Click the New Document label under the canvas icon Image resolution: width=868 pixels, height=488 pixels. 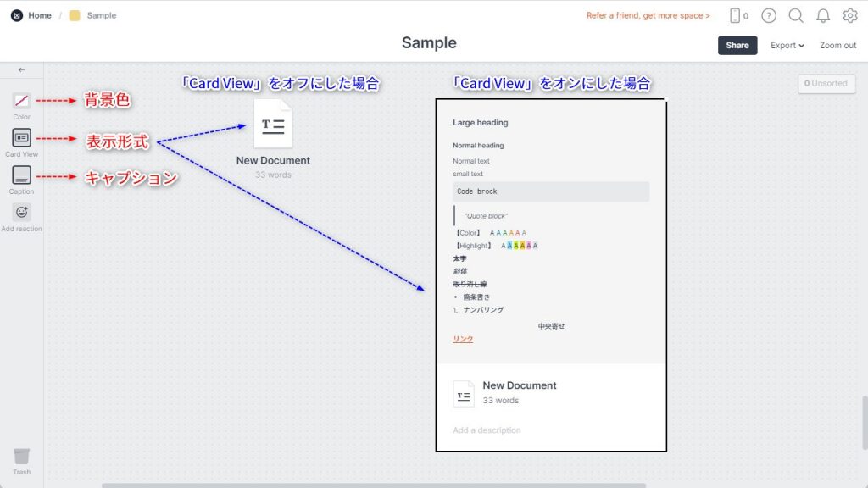tap(273, 160)
